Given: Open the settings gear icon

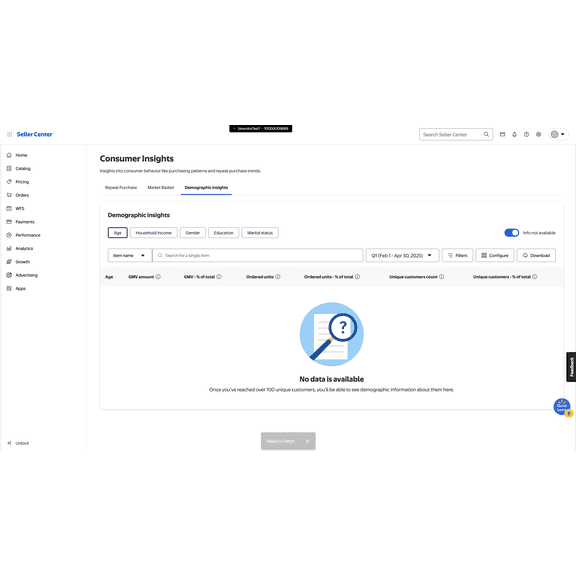Looking at the screenshot, I should 539,134.
